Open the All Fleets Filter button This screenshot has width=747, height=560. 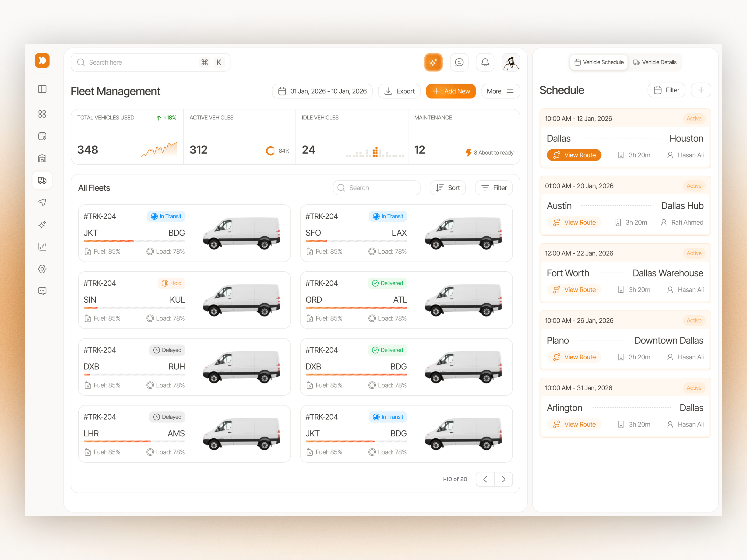[494, 188]
